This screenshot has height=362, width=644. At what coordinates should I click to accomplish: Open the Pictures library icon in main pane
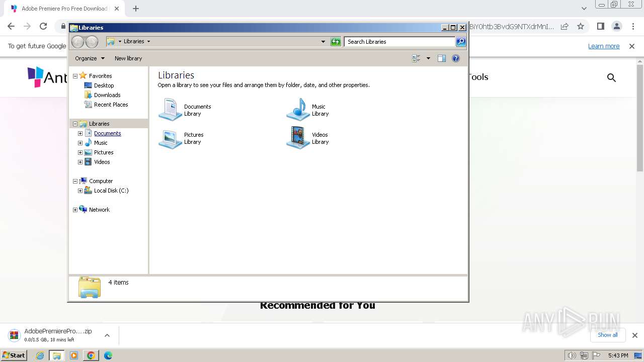(x=170, y=138)
